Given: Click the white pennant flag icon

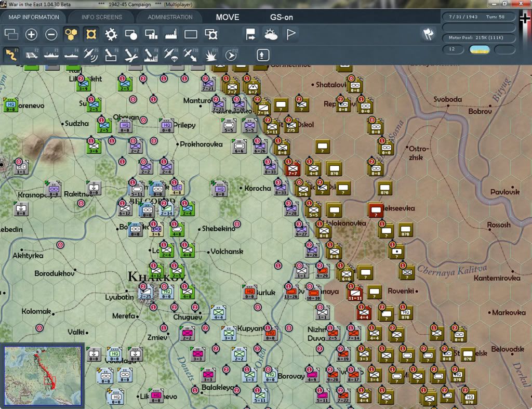Looking at the screenshot, I should pyautogui.click(x=291, y=34).
